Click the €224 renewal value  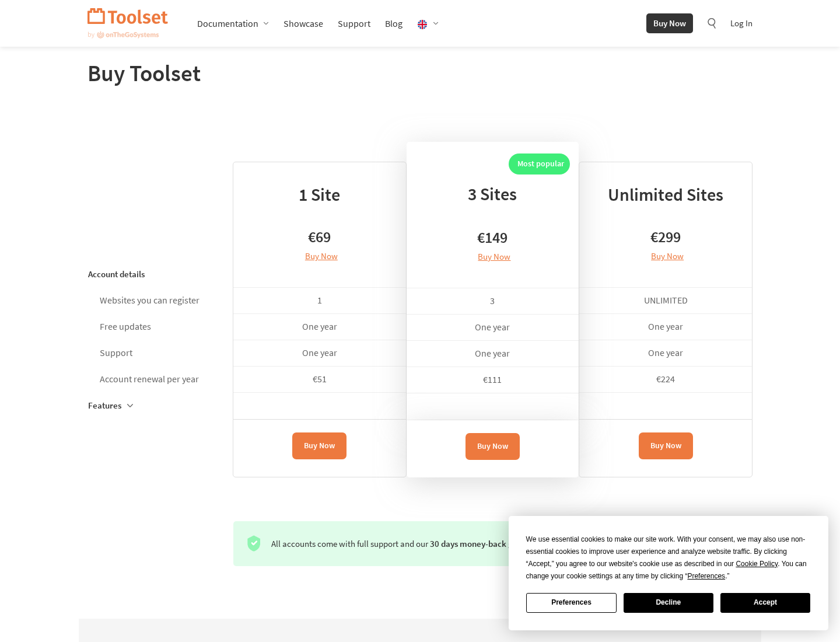tap(666, 379)
